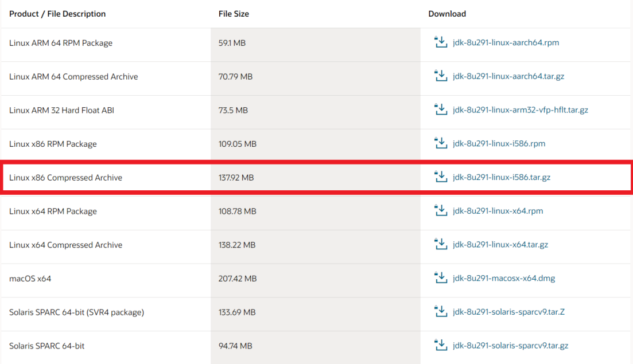Open the jdk-8u291-linux-aarch64.tar.gz link
The image size is (633, 364).
508,76
